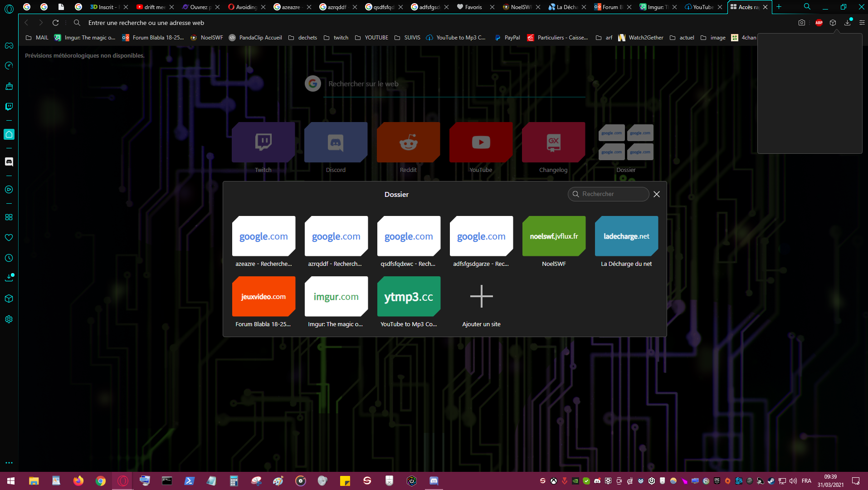Open browser settings gear in sidebar
The height and width of the screenshot is (490, 868).
tap(9, 319)
